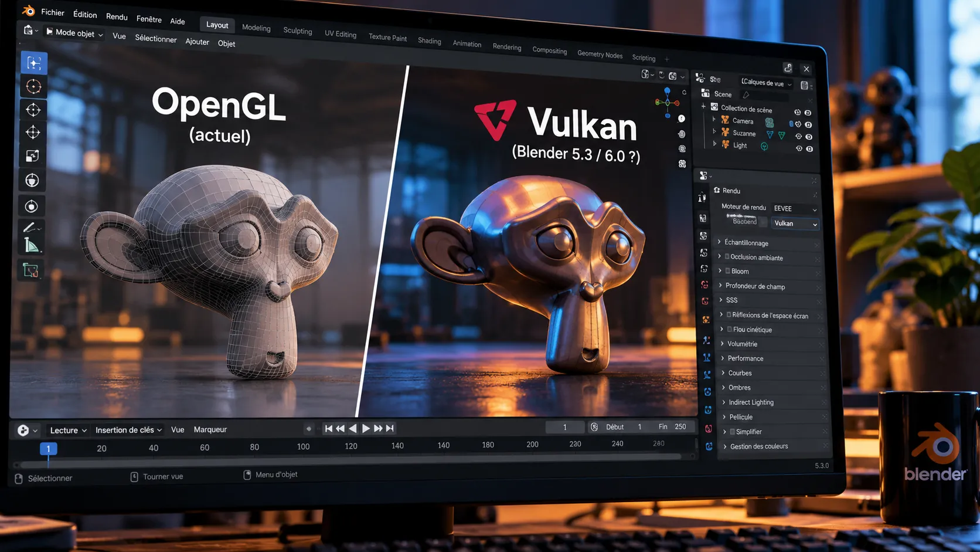This screenshot has width=980, height=552.
Task: Open Moteur de rendu EEVEE dropdown
Action: (795, 208)
